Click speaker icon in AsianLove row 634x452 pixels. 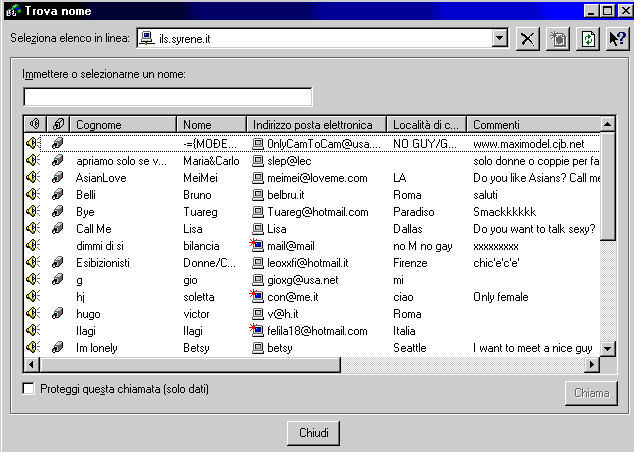click(33, 177)
